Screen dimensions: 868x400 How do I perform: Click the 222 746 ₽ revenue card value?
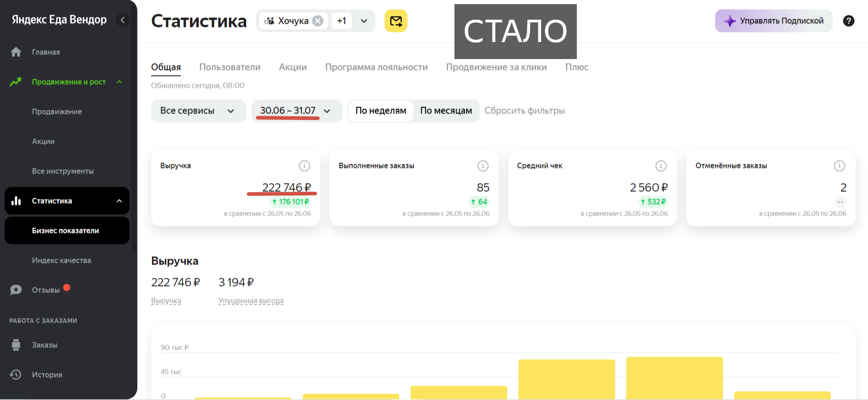tap(287, 188)
